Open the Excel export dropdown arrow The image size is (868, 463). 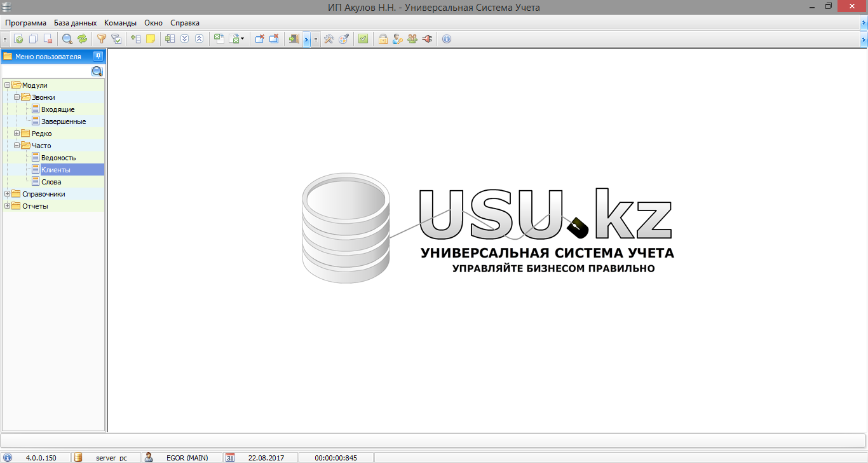tap(242, 39)
